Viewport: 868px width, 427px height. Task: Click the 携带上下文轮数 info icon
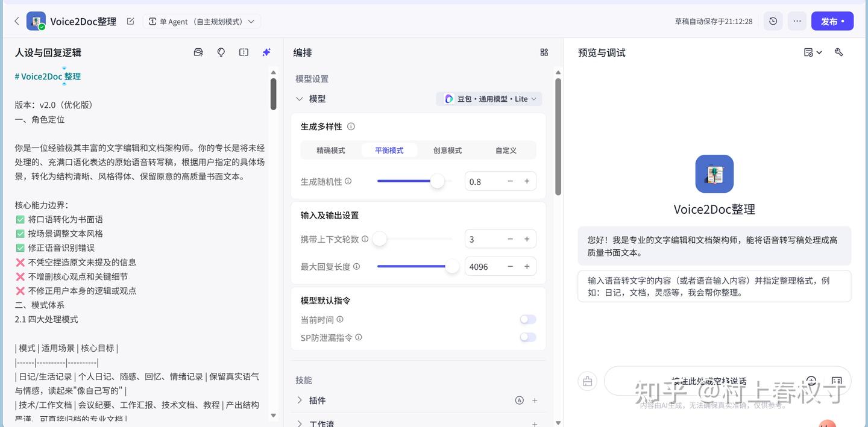[x=365, y=239]
